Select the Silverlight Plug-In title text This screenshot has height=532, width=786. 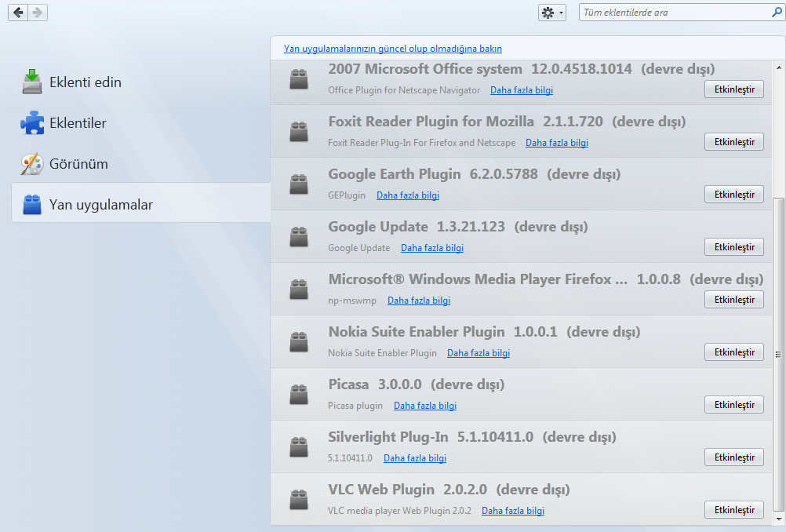point(388,437)
